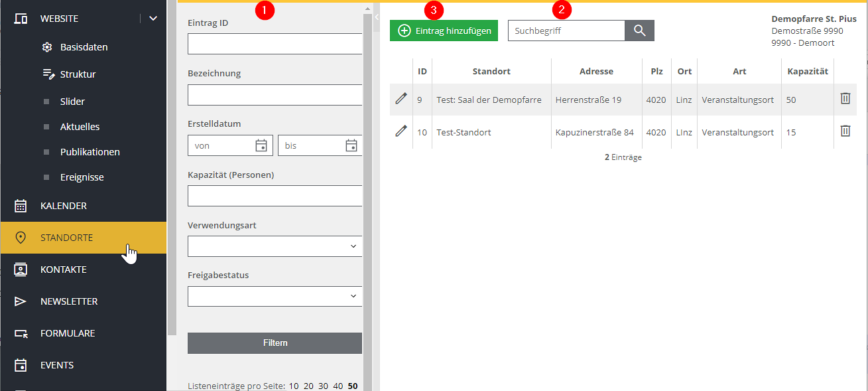Go to the NEWSLETTER section
Screen dimensions: 868x391
69,301
